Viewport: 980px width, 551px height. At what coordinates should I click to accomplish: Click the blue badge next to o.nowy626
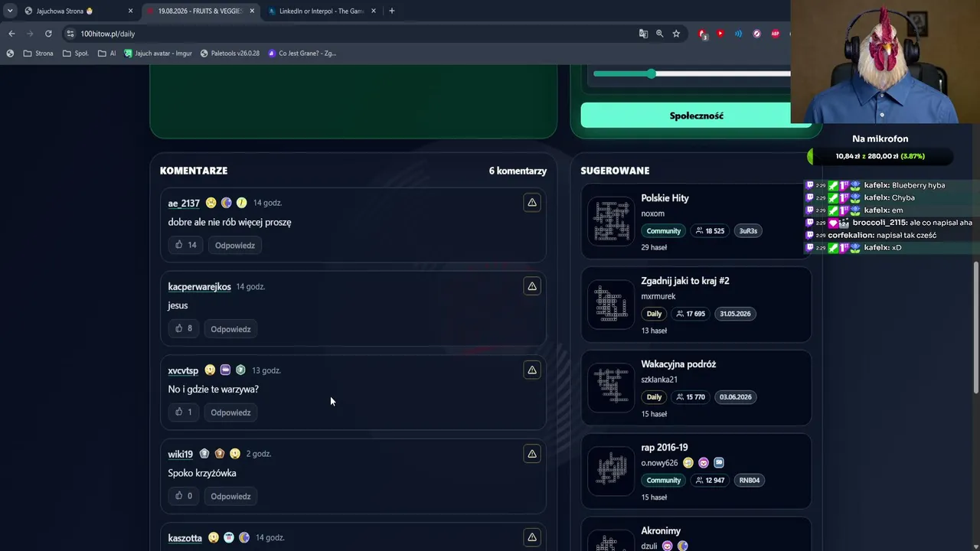719,463
